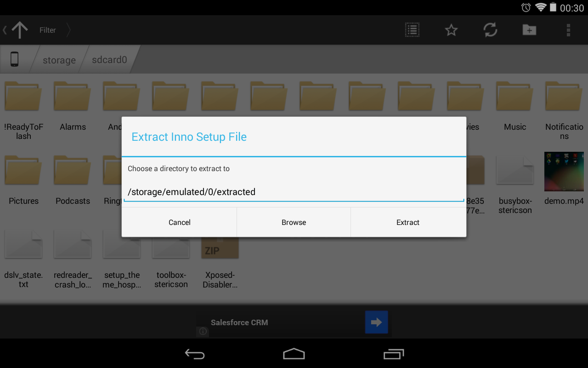The width and height of the screenshot is (588, 368).
Task: Click the Extract button
Action: pos(408,222)
